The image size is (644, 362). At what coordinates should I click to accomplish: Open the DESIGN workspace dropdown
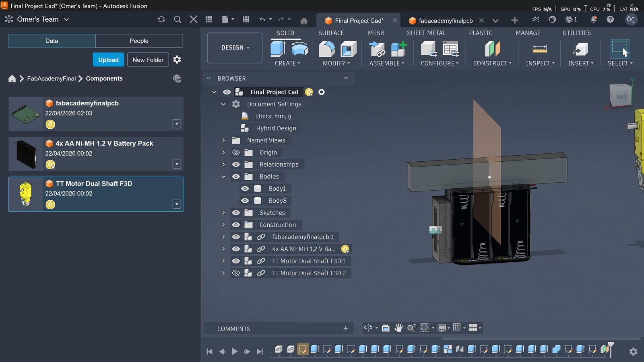point(235,48)
